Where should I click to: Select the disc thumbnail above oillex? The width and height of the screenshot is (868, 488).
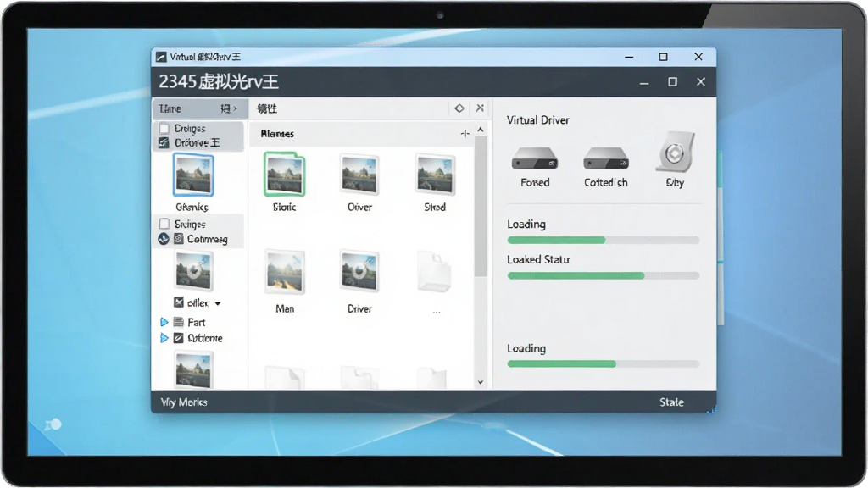(193, 270)
